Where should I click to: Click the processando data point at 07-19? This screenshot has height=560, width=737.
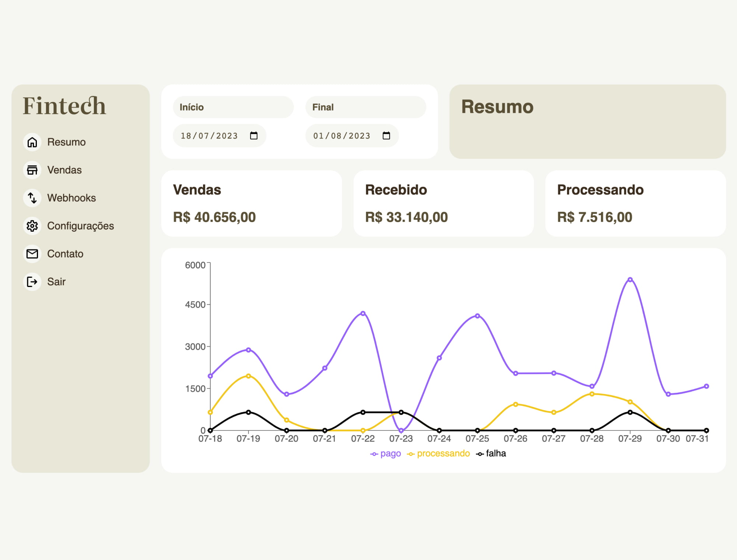pyautogui.click(x=248, y=376)
